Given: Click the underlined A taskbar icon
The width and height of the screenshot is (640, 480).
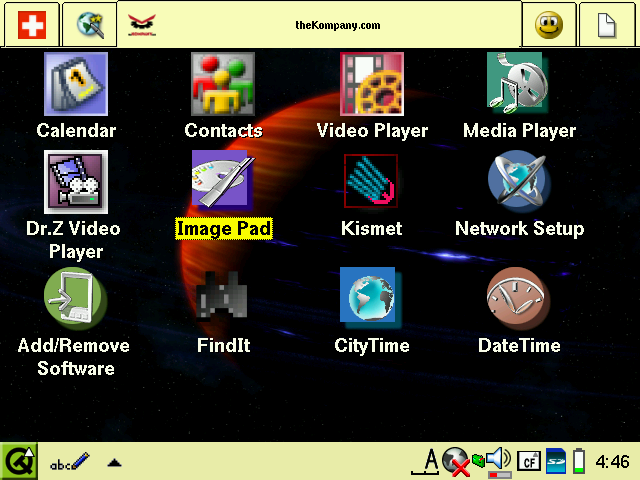Looking at the screenshot, I should 425,461.
